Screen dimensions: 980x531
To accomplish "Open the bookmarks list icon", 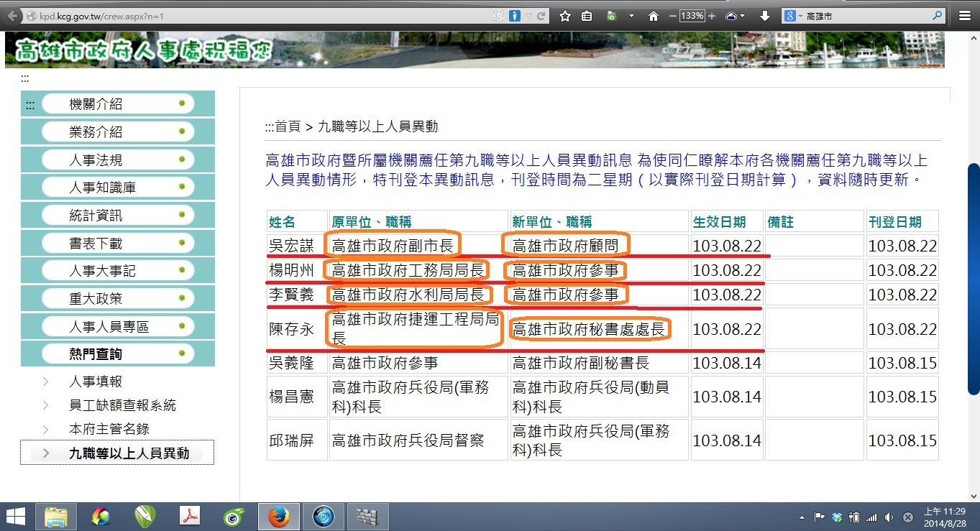I will click(587, 16).
